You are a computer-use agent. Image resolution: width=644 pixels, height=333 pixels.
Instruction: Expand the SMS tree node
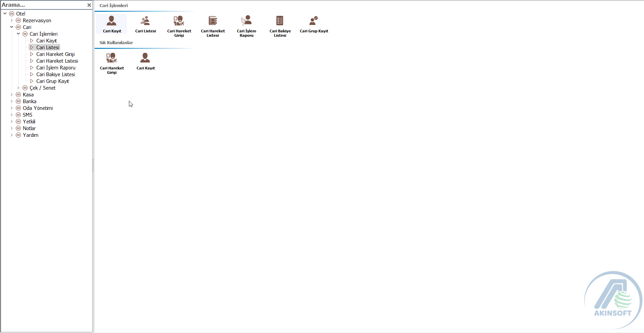11,115
